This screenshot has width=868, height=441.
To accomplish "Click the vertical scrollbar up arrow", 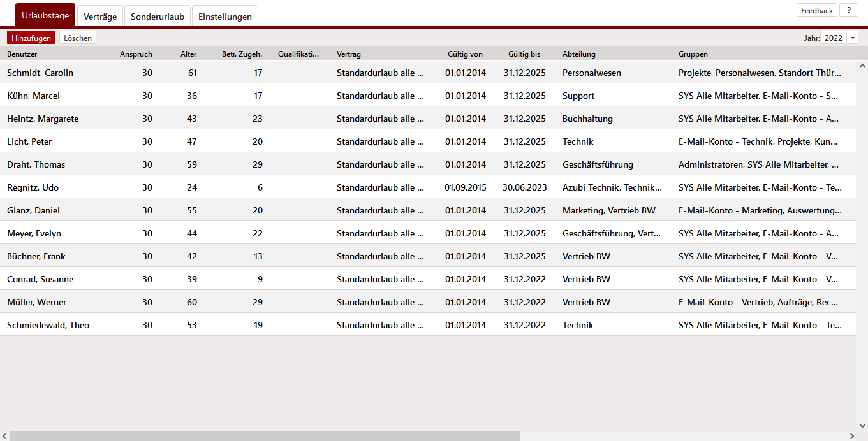I will click(862, 66).
